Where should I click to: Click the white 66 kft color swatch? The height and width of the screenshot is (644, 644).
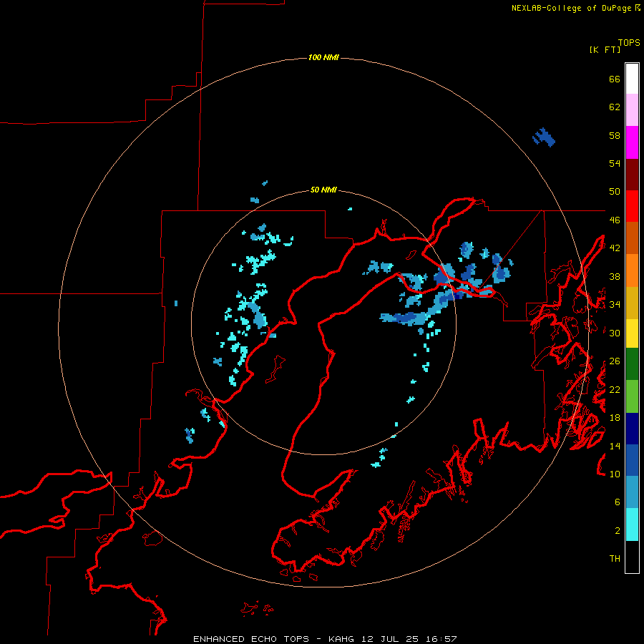[x=632, y=79]
